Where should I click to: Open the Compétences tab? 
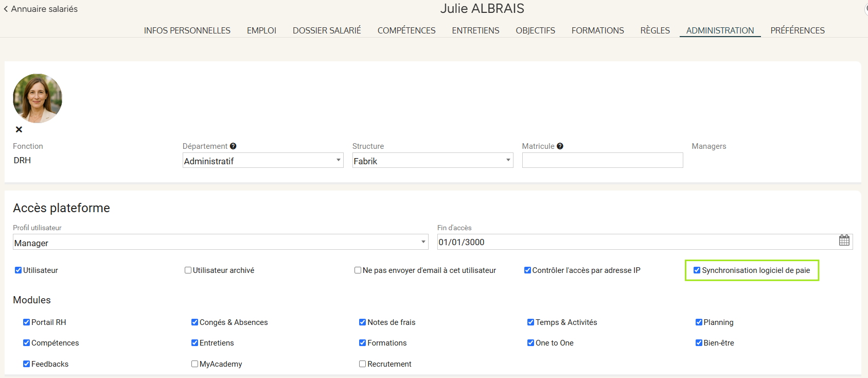tap(406, 30)
